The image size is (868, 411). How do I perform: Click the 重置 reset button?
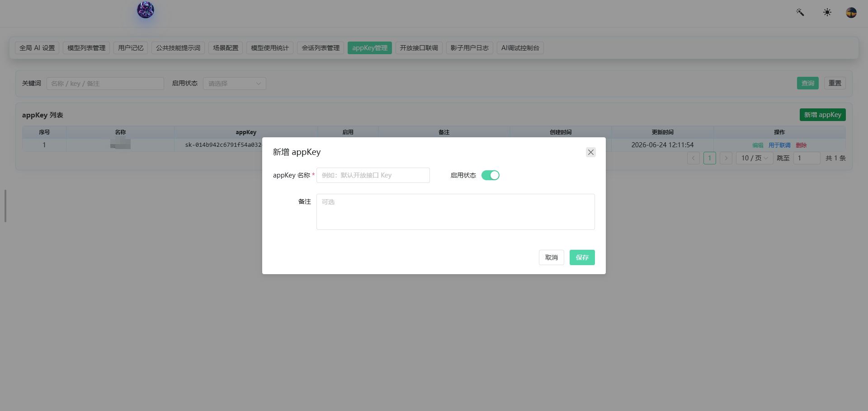click(x=835, y=83)
